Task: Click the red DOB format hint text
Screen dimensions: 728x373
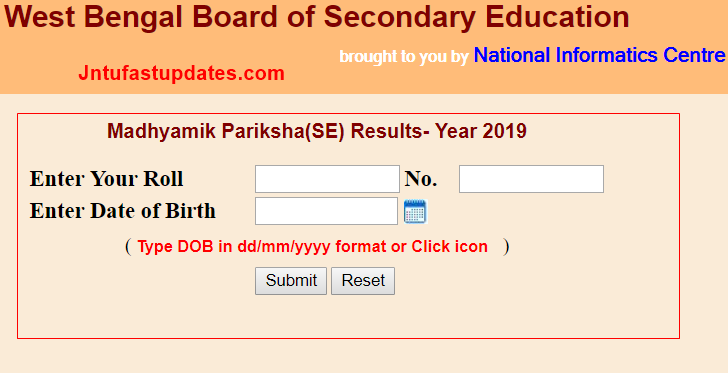Action: (312, 247)
